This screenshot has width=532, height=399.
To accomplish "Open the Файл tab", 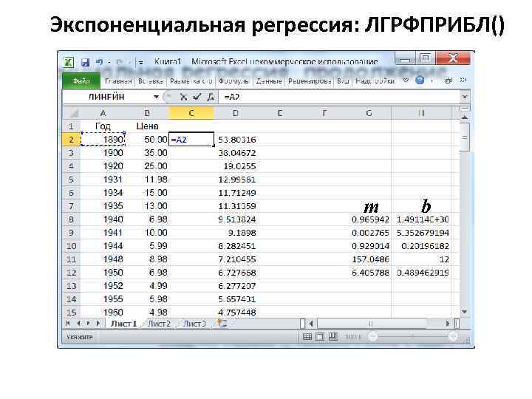I will [x=81, y=81].
